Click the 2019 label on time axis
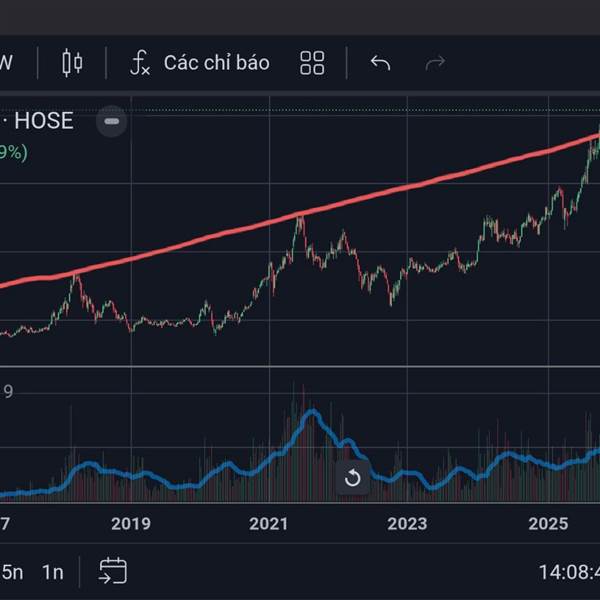Screen dimensions: 600x600 click(x=130, y=523)
